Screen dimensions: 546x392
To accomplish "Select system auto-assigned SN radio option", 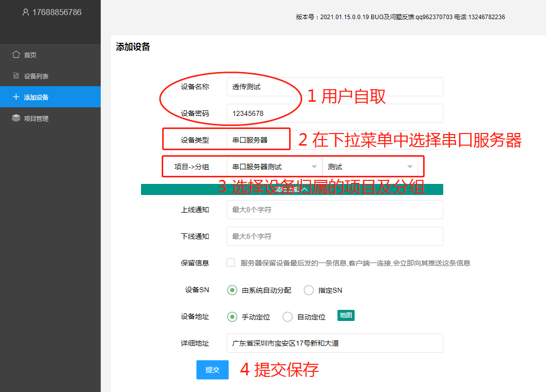I will 232,290.
